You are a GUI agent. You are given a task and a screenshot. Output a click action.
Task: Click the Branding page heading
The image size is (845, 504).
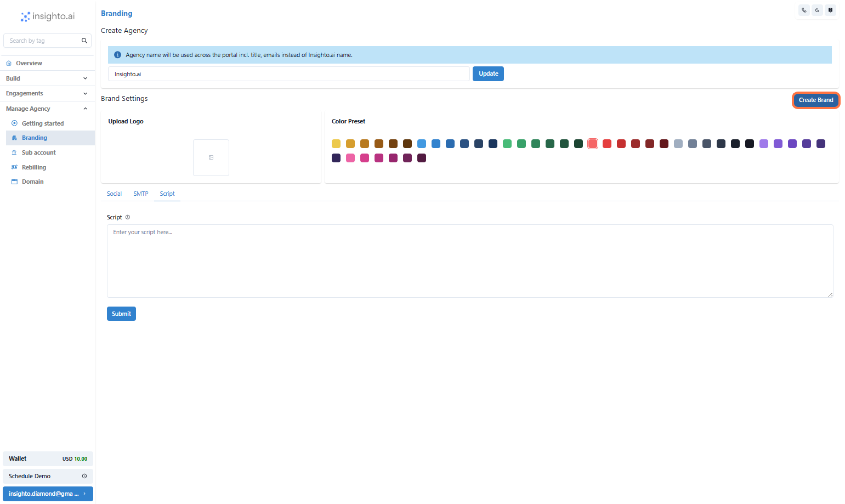[117, 13]
